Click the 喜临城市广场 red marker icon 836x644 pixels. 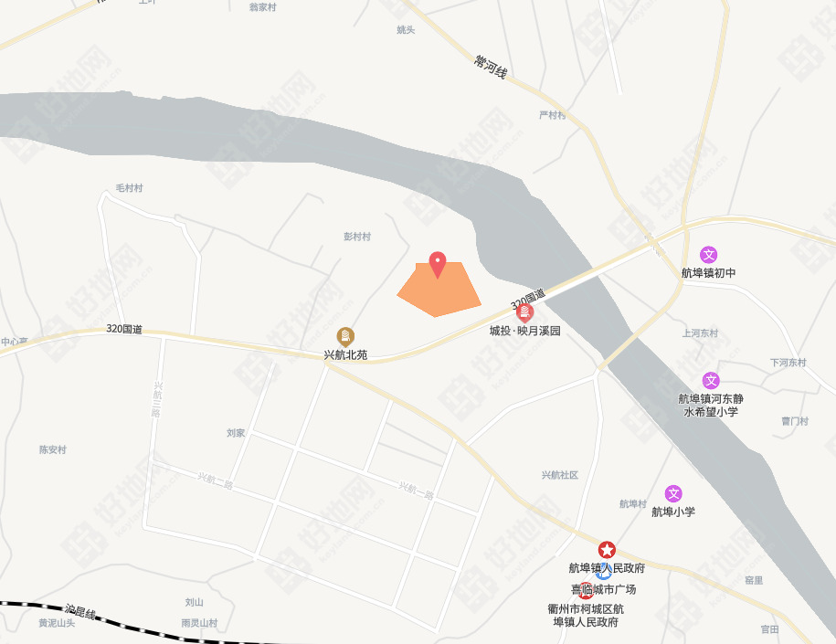click(586, 590)
